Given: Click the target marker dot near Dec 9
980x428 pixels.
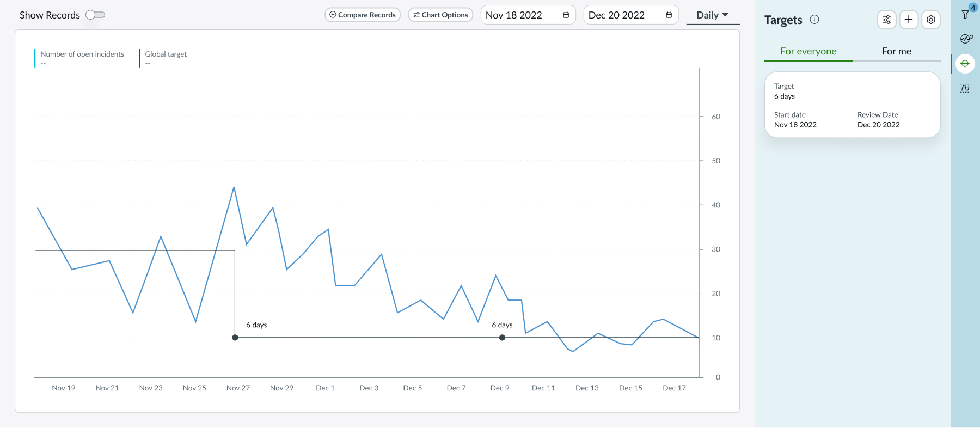Looking at the screenshot, I should tap(502, 338).
